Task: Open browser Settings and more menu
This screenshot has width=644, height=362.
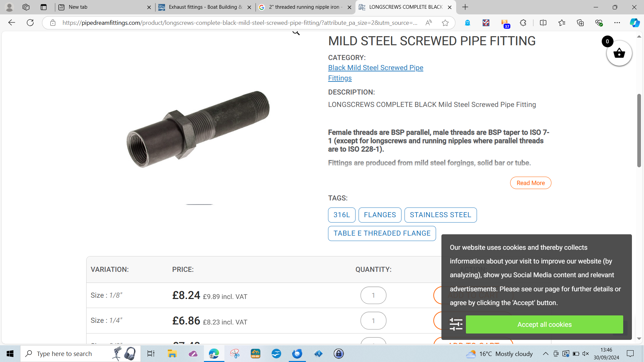Action: click(x=617, y=23)
